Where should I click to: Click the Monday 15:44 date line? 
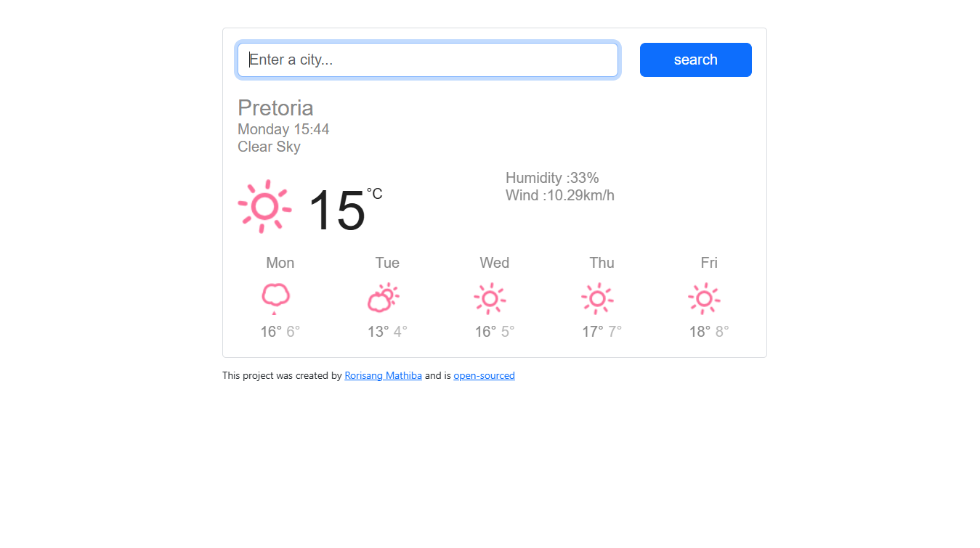click(283, 129)
